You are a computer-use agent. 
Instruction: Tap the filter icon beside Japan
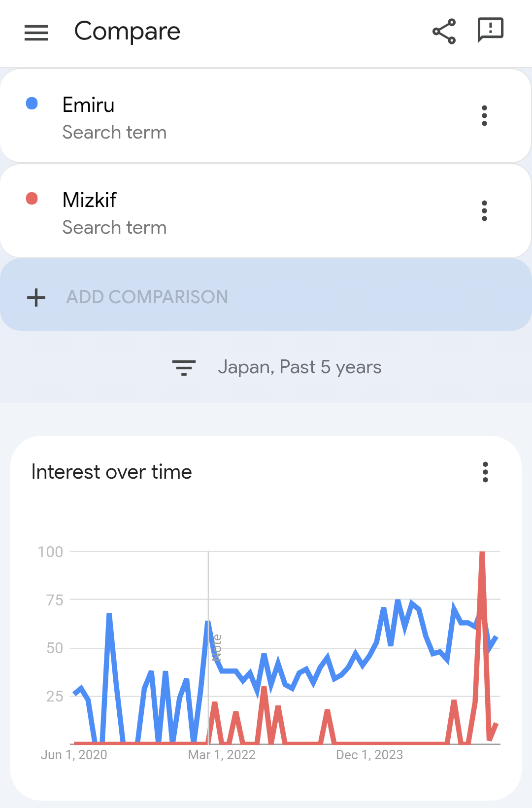(184, 368)
